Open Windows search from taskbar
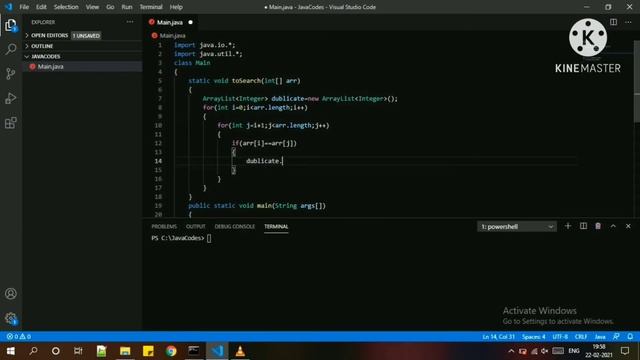Viewport: 640px width, 360px height. point(33,351)
